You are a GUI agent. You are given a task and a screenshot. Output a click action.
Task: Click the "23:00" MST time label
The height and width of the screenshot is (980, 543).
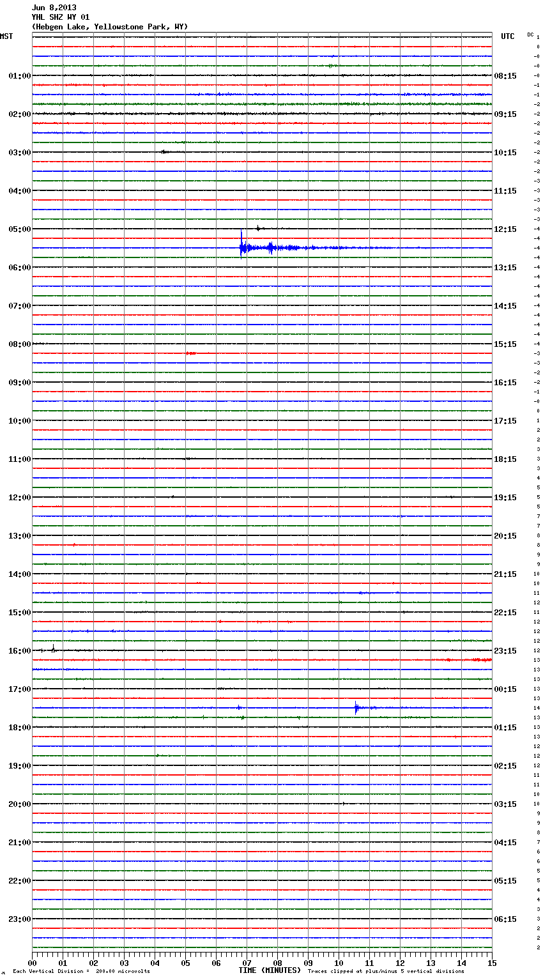[x=19, y=919]
